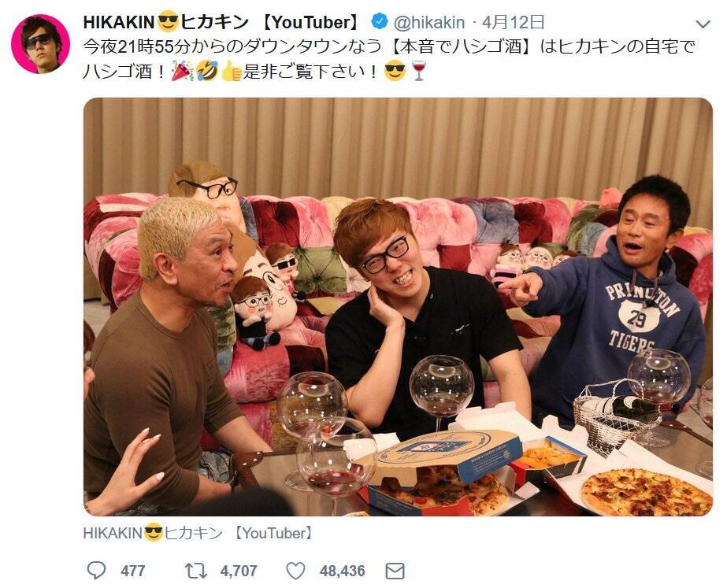Click the HIKAKIN caption below the photo

[x=198, y=533]
